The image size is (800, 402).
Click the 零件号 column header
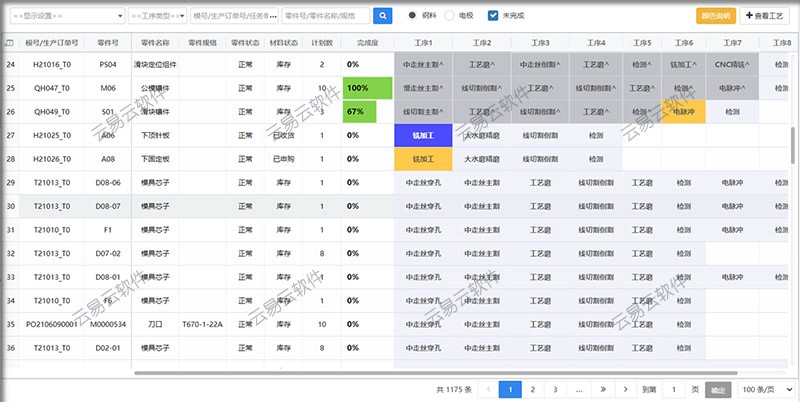coord(108,43)
